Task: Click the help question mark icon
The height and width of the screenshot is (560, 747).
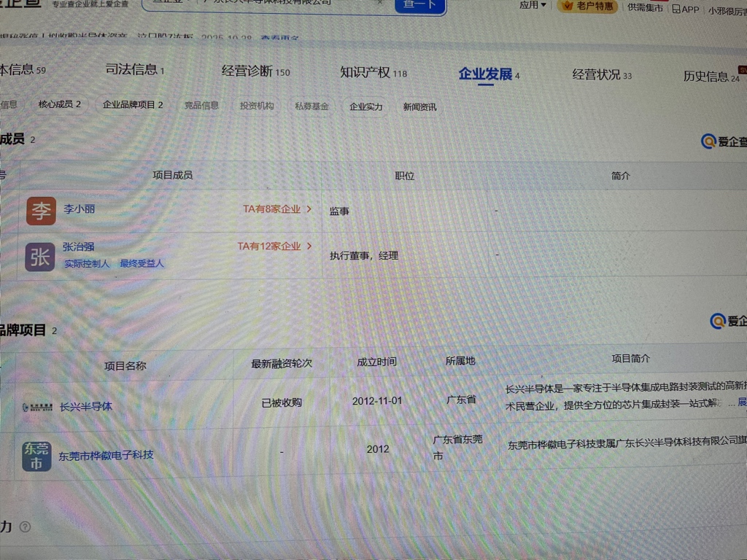Action: [26, 526]
